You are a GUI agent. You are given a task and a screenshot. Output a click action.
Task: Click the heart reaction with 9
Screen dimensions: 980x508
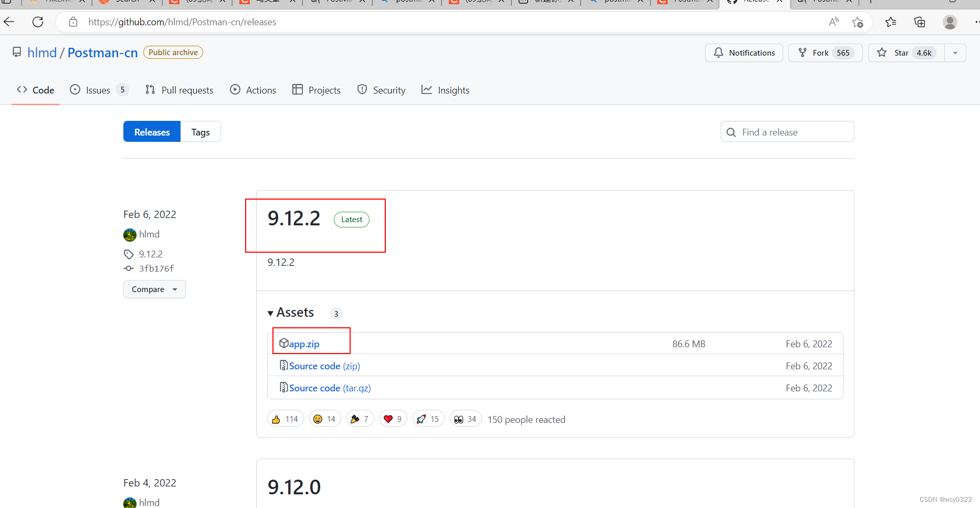(393, 419)
